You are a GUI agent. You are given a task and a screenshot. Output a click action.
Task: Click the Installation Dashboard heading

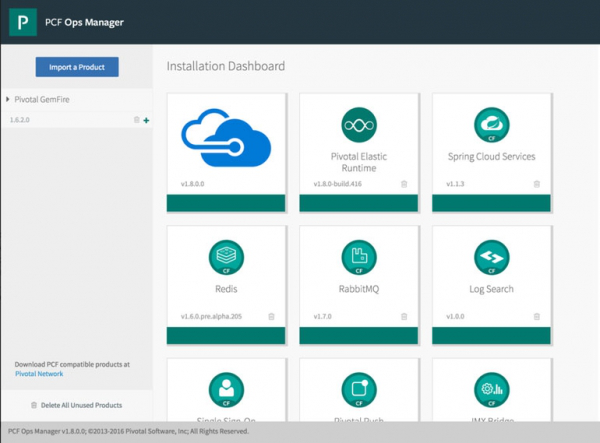point(226,66)
